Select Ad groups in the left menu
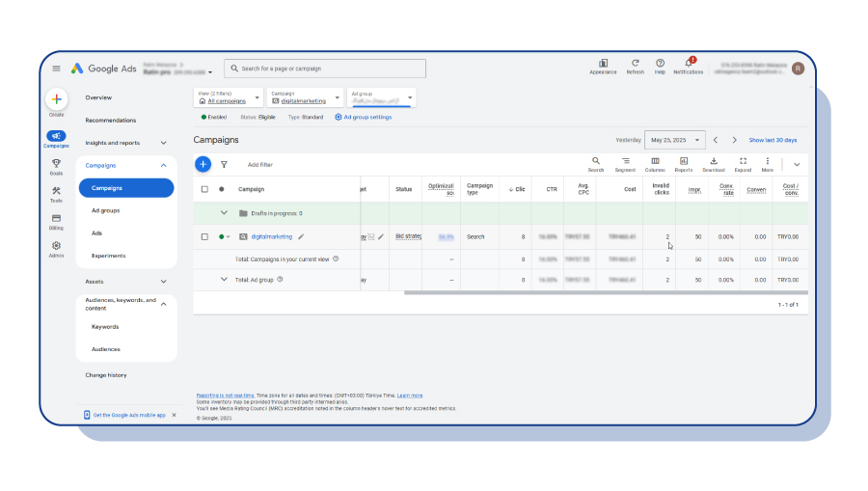 coord(106,211)
